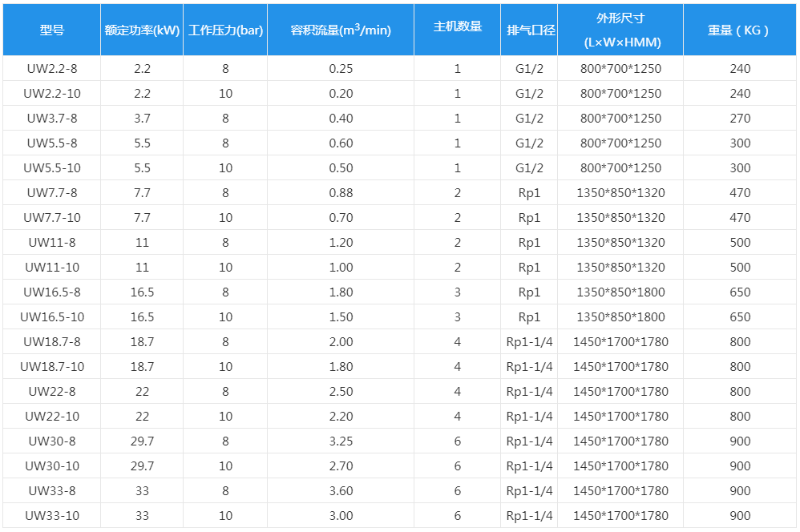Click flow value 0.88 in UW7.7-8 row
The height and width of the screenshot is (532, 800).
[341, 193]
